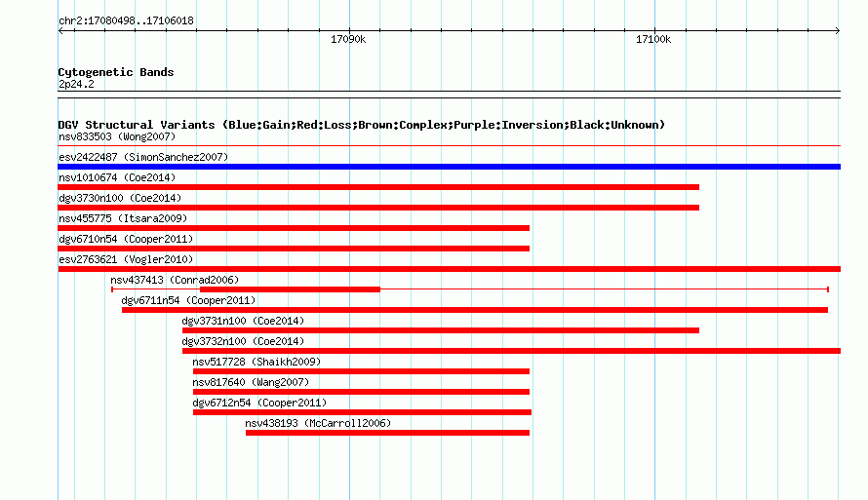Select the 2p24.2 band label
Viewport: 868px width, 500px height.
(76, 84)
